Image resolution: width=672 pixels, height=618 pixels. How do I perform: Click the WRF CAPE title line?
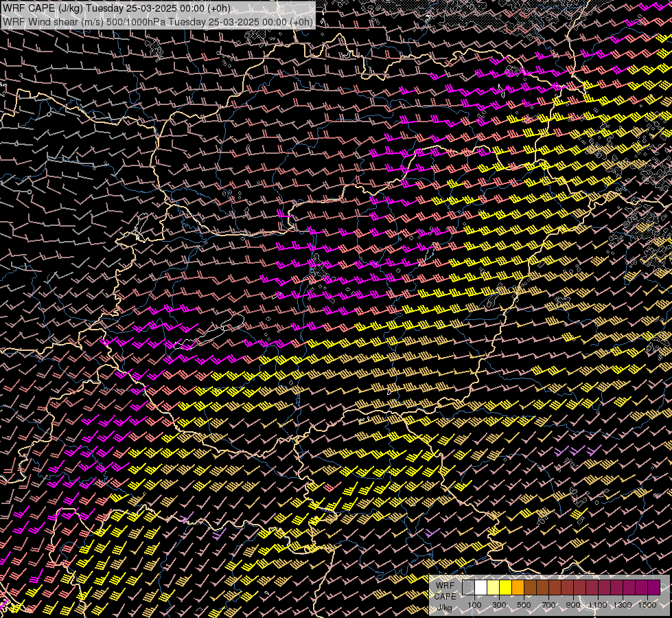[116, 8]
